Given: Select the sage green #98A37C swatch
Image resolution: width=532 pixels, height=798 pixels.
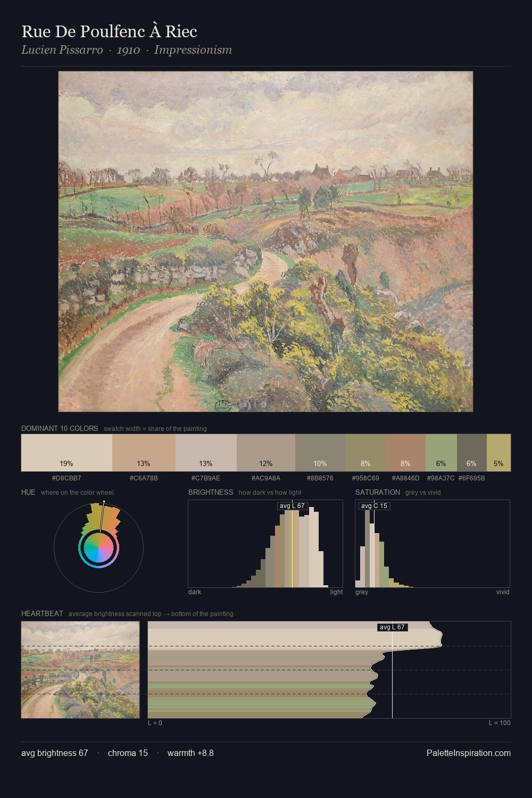Looking at the screenshot, I should tap(441, 453).
